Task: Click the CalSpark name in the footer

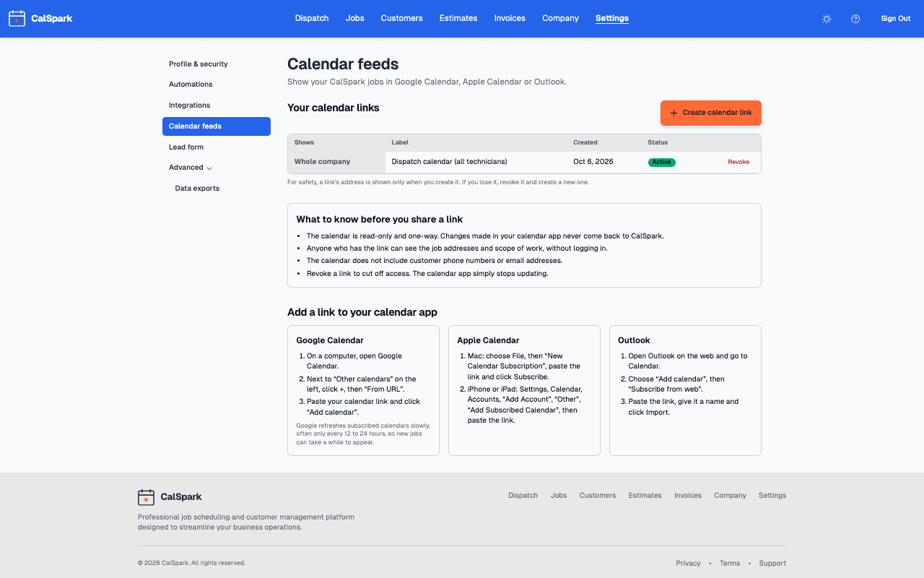Action: pyautogui.click(x=181, y=497)
